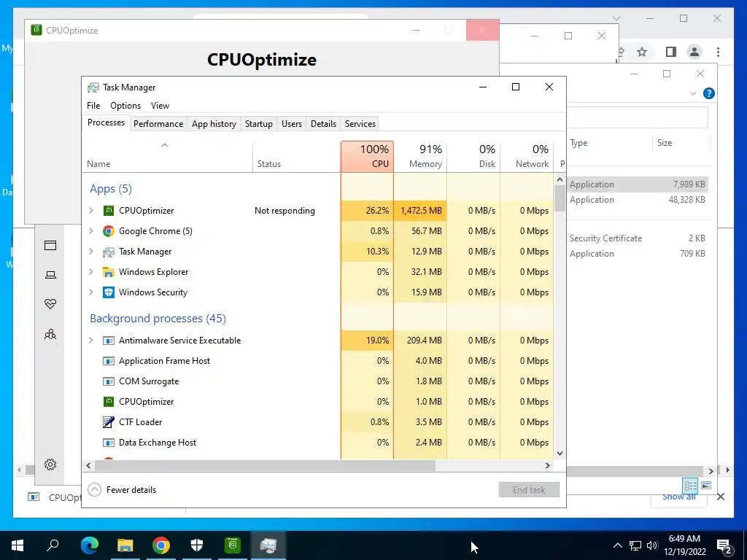Switch to the Users tab
This screenshot has width=747, height=560.
(292, 124)
